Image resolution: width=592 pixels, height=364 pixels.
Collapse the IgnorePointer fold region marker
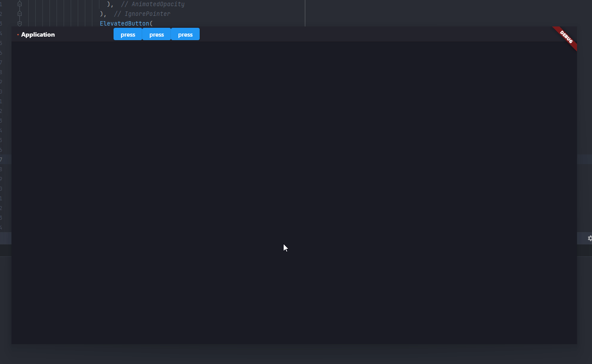tap(19, 13)
